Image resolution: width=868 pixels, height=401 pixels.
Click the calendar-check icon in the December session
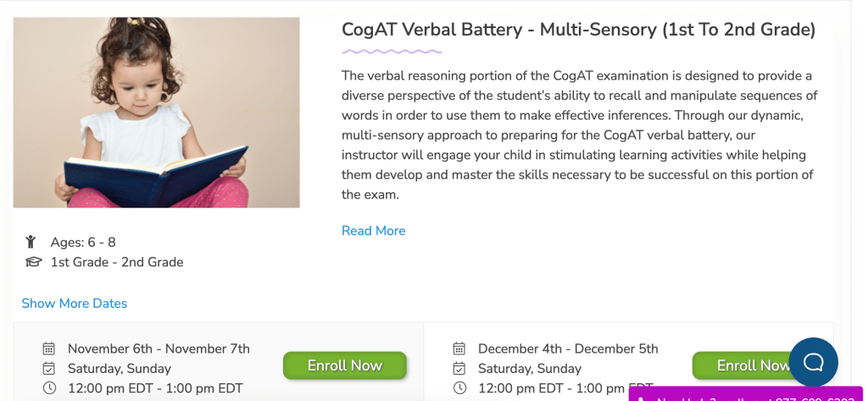pyautogui.click(x=459, y=369)
